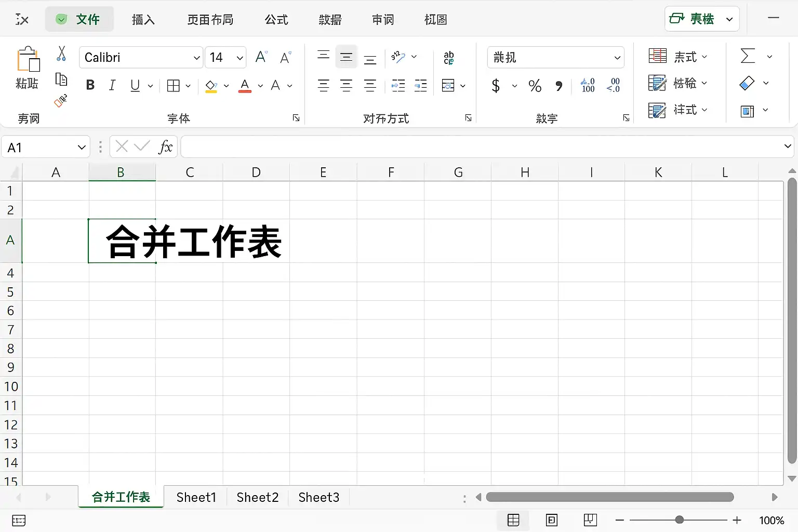
Task: Click the AutoSum sigma icon
Action: [x=748, y=56]
